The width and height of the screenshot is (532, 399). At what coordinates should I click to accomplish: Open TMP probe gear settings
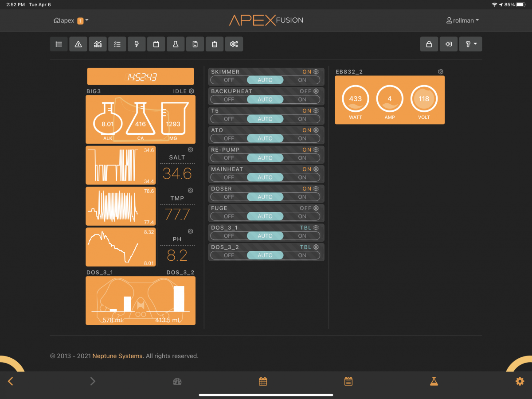coord(191,191)
